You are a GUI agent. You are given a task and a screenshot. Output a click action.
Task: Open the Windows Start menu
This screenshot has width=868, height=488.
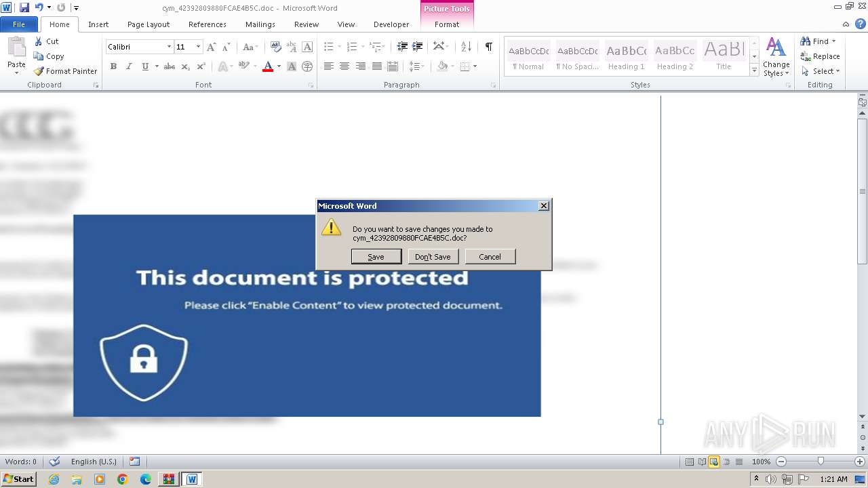click(x=19, y=479)
